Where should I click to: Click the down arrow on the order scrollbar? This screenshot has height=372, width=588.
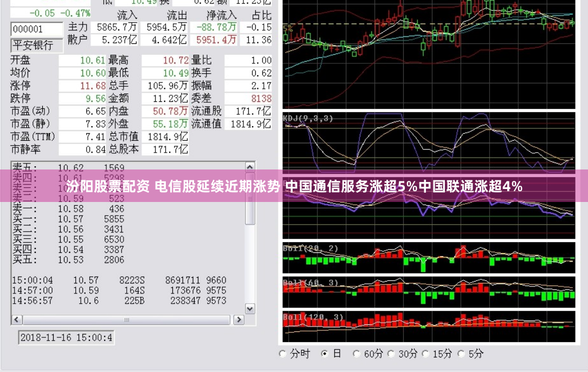(249, 309)
